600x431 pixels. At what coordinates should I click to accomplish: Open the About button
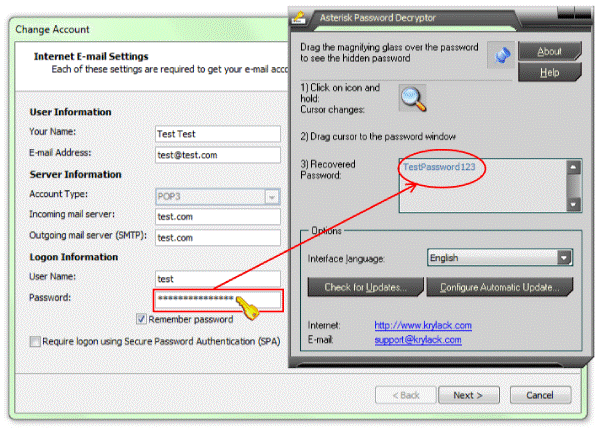(x=550, y=51)
